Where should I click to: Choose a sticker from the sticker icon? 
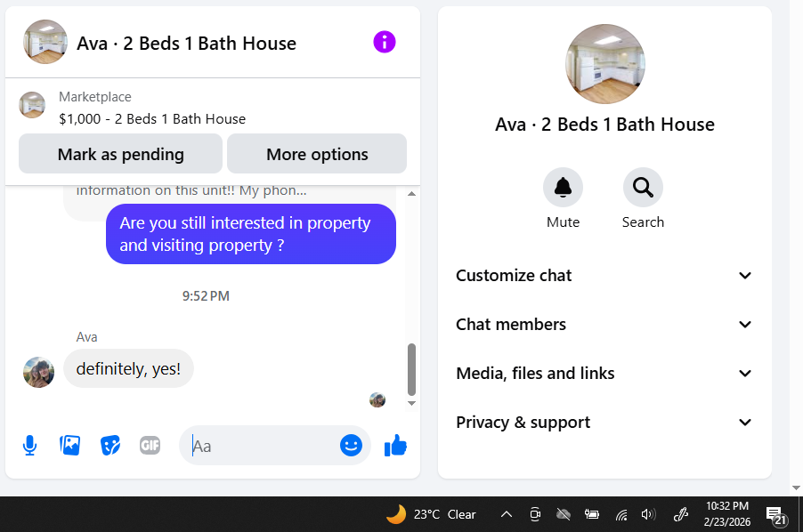tap(110, 446)
